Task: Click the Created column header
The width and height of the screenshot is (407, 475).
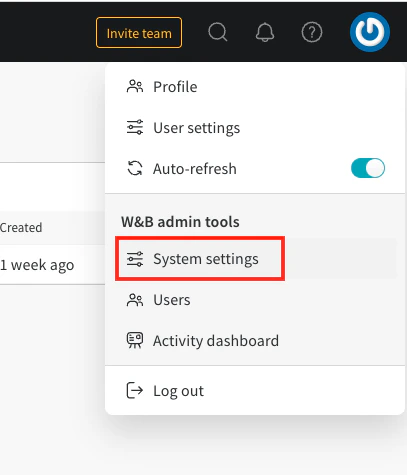Action: (x=21, y=228)
